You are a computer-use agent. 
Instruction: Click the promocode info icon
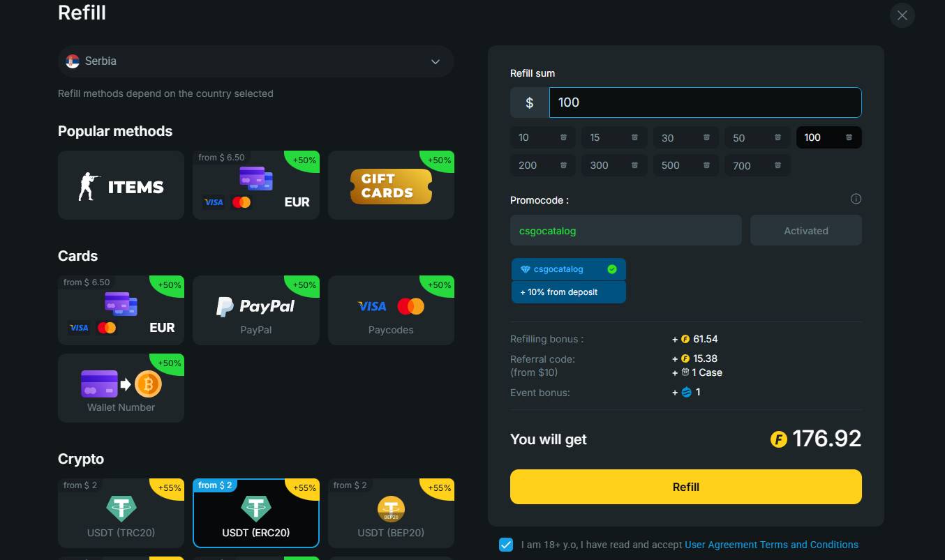coord(856,199)
